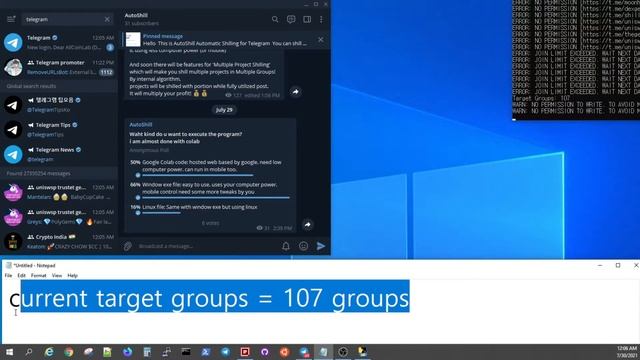Select Linux file poll option
This screenshot has height=360, width=640.
(209, 209)
